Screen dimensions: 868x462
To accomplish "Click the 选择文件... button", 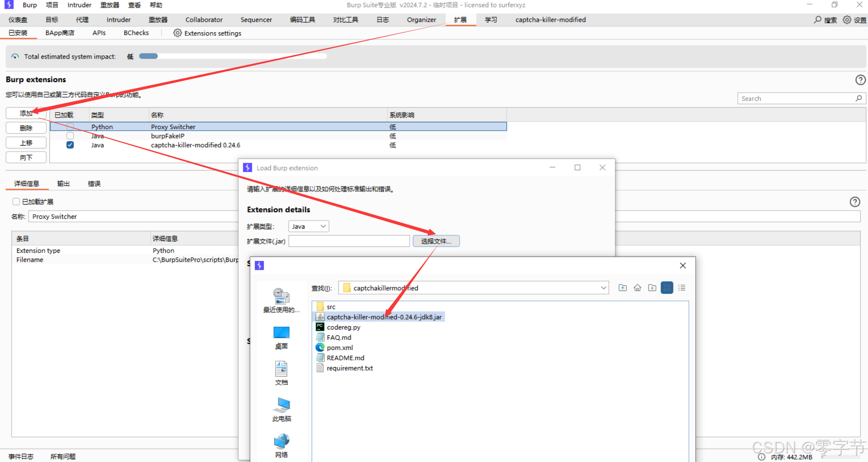I will coord(436,241).
